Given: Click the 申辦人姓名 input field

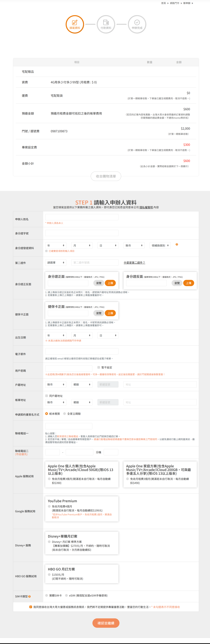Looking at the screenshot, I should pyautogui.click(x=82, y=217).
